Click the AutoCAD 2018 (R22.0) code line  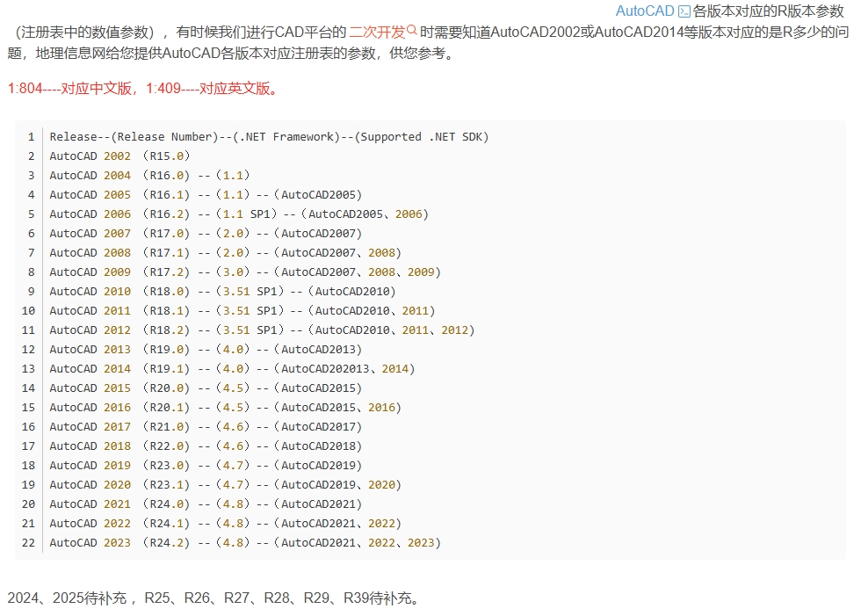(x=206, y=446)
